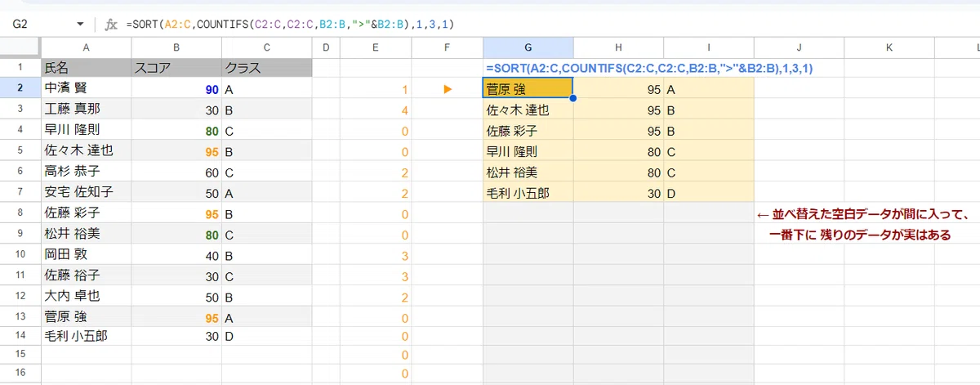Select class D cell in column C

point(267,335)
